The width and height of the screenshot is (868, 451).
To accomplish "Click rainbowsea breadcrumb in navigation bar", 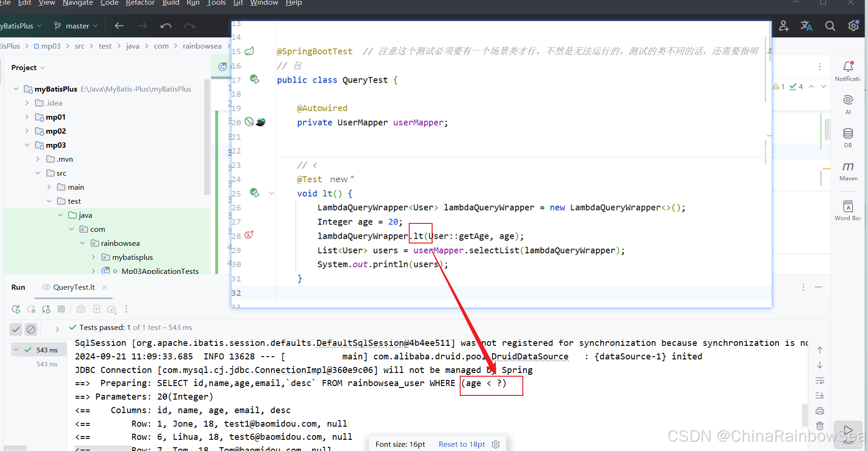I will [x=202, y=46].
